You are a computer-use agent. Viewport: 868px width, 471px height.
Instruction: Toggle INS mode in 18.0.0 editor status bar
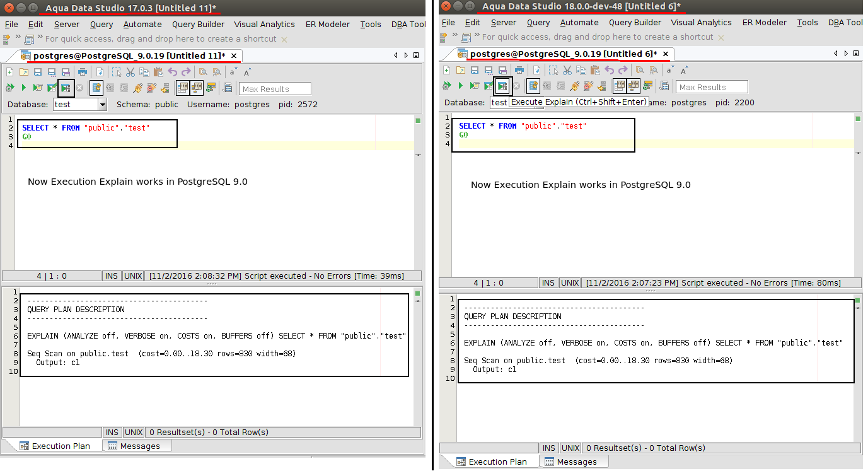[548, 283]
